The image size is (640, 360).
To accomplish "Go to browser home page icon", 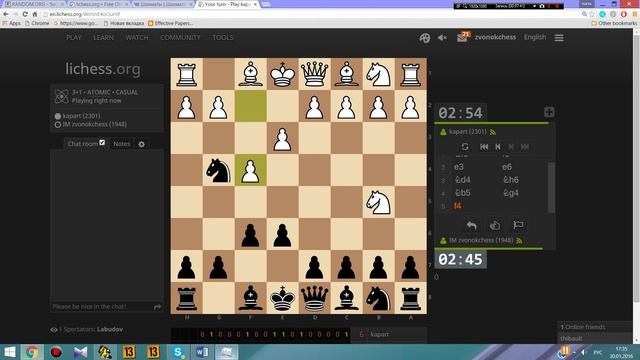I will coord(35,14).
